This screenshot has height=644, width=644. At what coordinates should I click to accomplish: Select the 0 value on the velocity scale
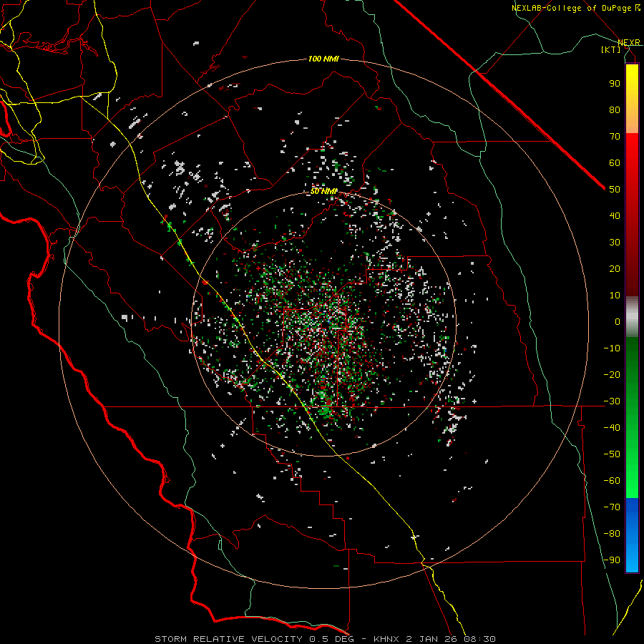click(618, 322)
